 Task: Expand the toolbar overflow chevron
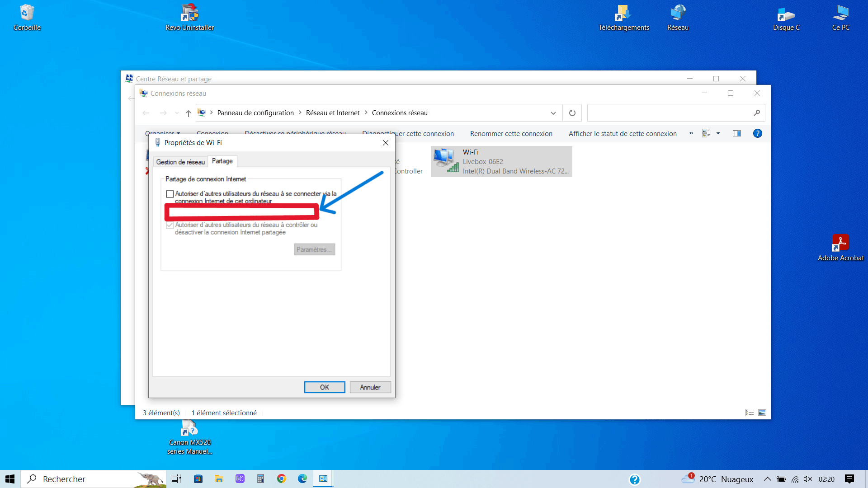[691, 133]
